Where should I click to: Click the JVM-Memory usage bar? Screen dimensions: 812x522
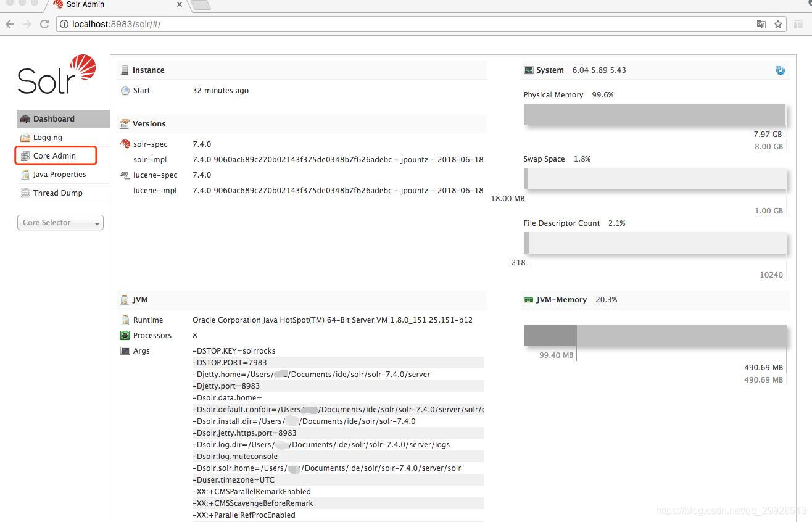[x=655, y=336]
